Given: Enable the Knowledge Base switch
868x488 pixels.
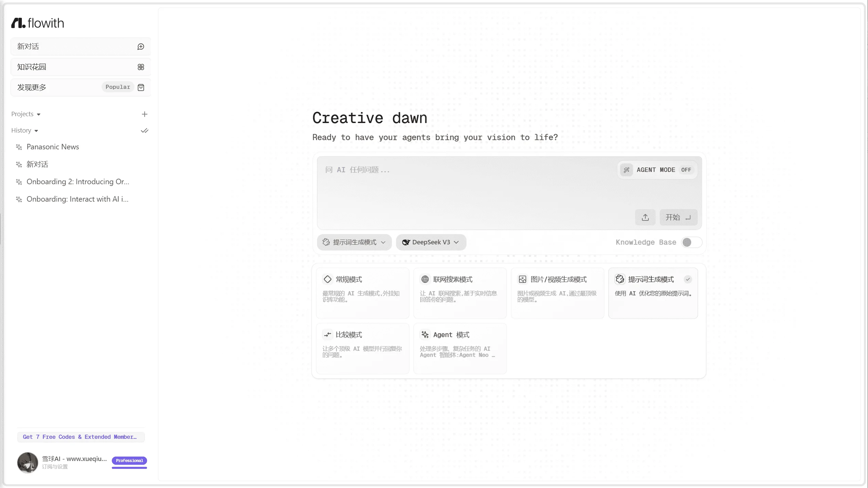Looking at the screenshot, I should pyautogui.click(x=692, y=242).
